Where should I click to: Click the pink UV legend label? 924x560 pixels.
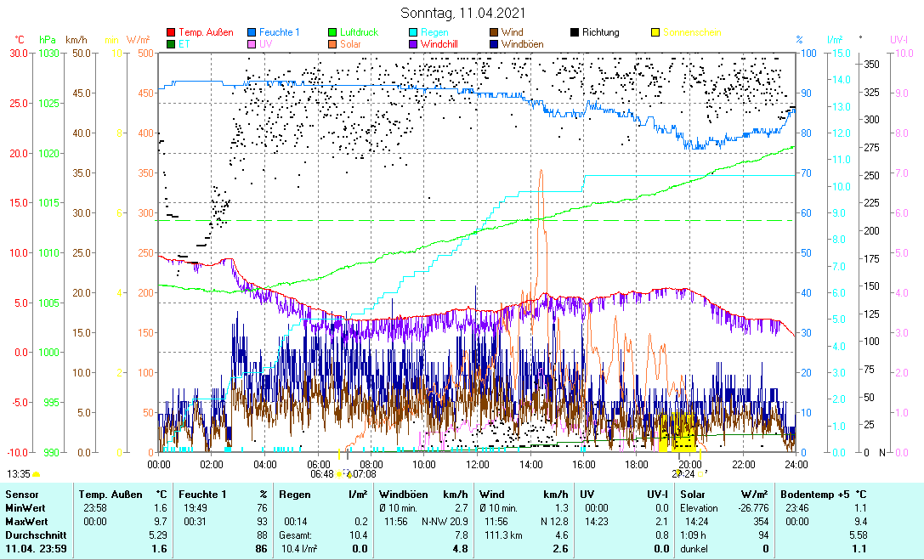point(266,43)
